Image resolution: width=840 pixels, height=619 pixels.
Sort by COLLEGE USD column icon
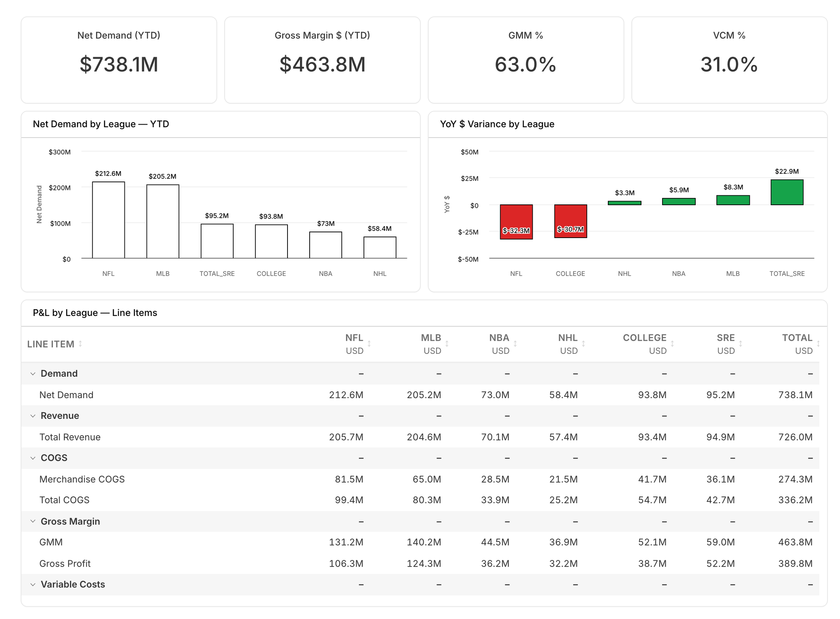pos(672,344)
